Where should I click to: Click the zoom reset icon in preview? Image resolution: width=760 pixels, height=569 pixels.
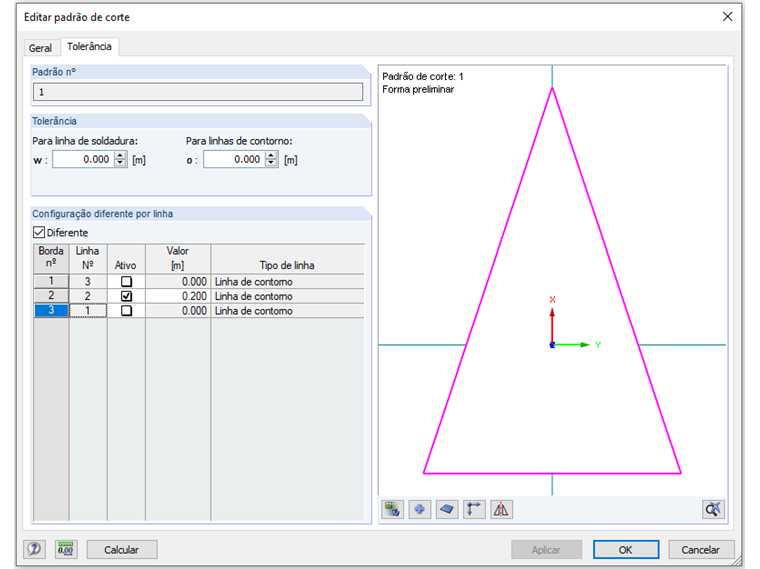pos(713,509)
